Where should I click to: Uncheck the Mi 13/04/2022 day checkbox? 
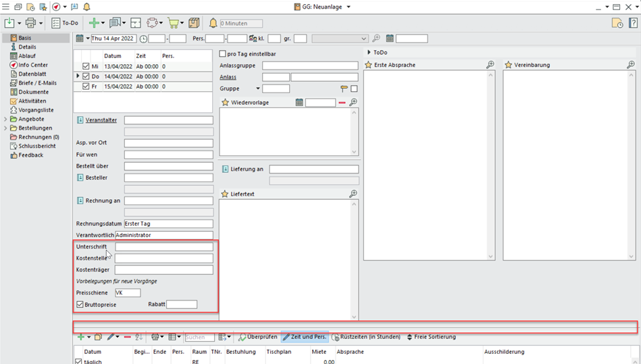coord(86,67)
